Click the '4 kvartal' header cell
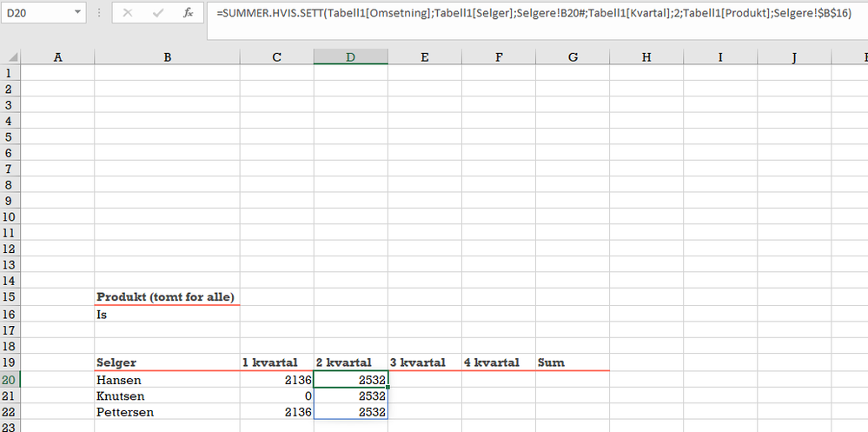The image size is (868, 432). point(499,362)
